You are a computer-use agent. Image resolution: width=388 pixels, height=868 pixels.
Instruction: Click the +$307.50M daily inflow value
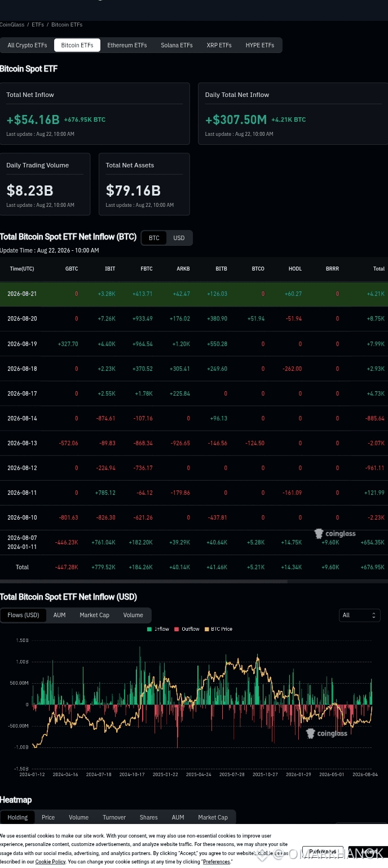(x=236, y=119)
